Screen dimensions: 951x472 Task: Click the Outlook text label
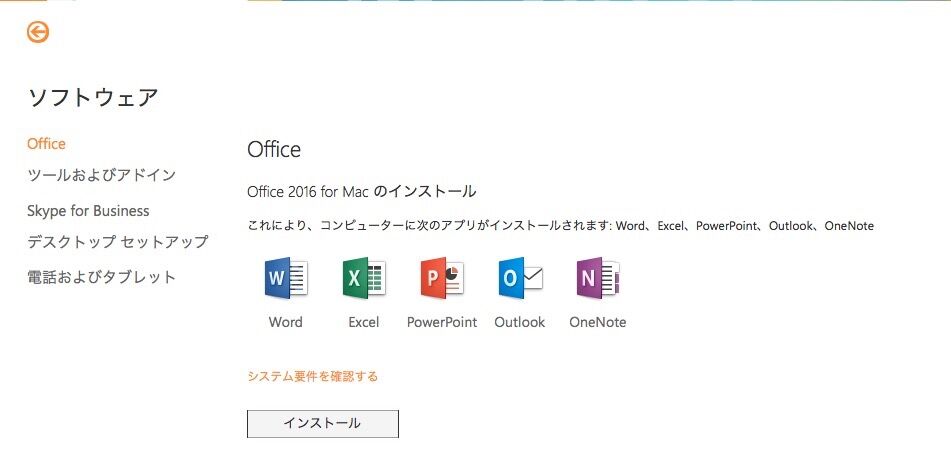pyautogui.click(x=520, y=322)
